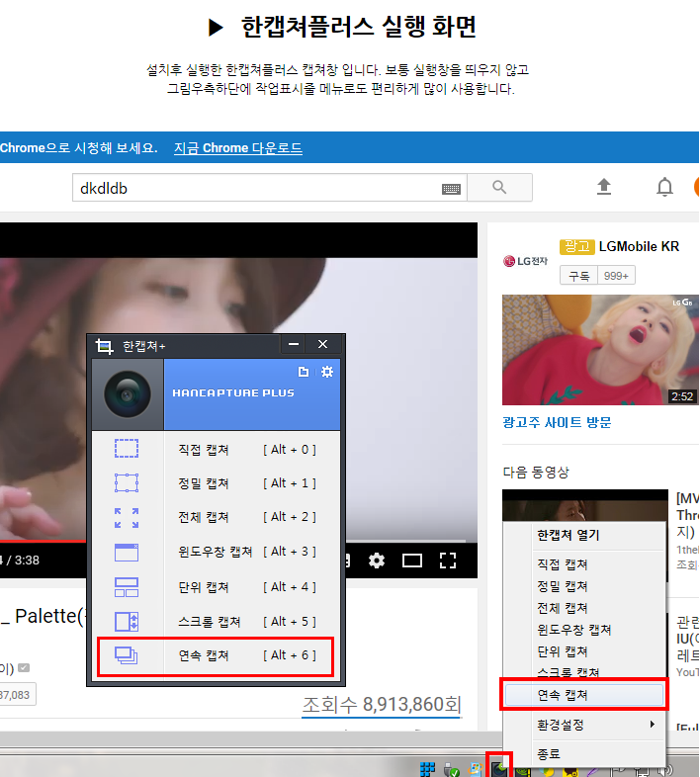Click the 다음 동영상 heading
The image size is (700, 777).
point(536,472)
